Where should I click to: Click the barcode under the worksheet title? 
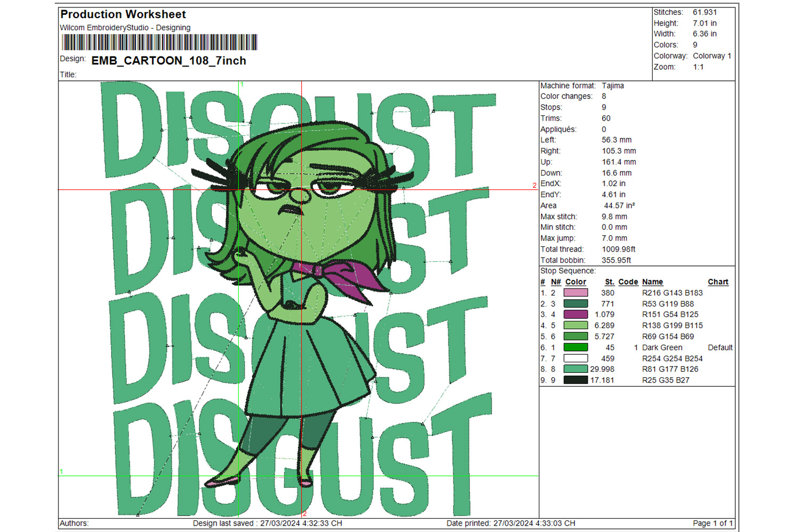(159, 43)
